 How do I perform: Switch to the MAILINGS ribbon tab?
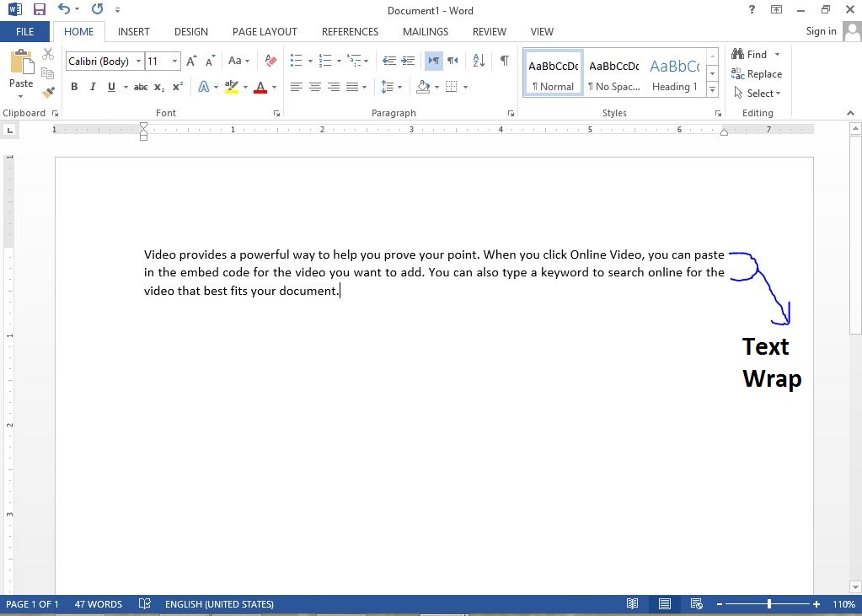point(425,31)
